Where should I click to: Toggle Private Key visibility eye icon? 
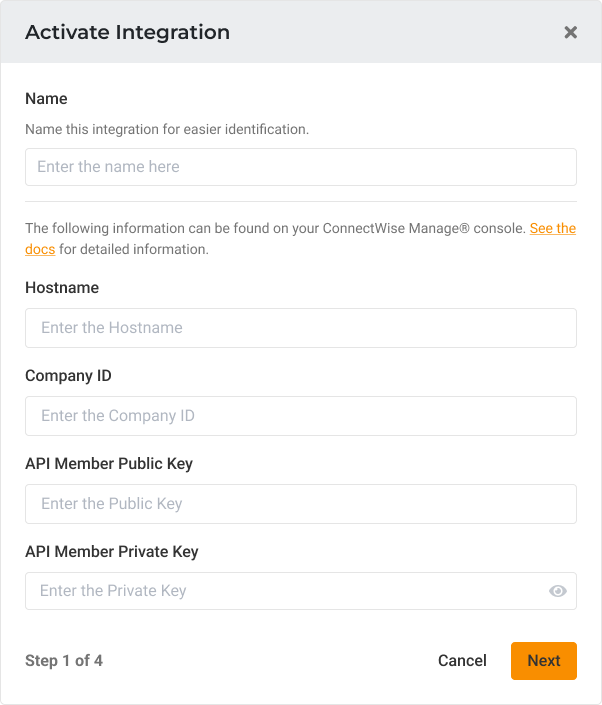(558, 591)
